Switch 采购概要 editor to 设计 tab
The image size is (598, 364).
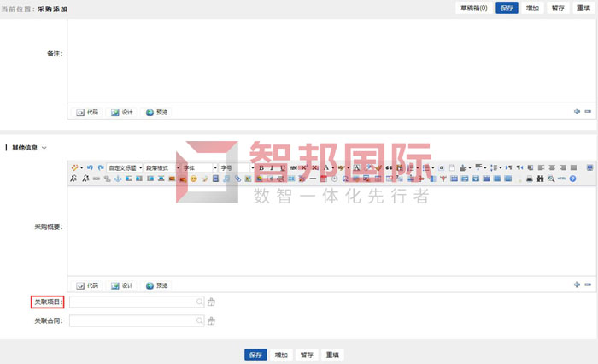[x=122, y=285]
